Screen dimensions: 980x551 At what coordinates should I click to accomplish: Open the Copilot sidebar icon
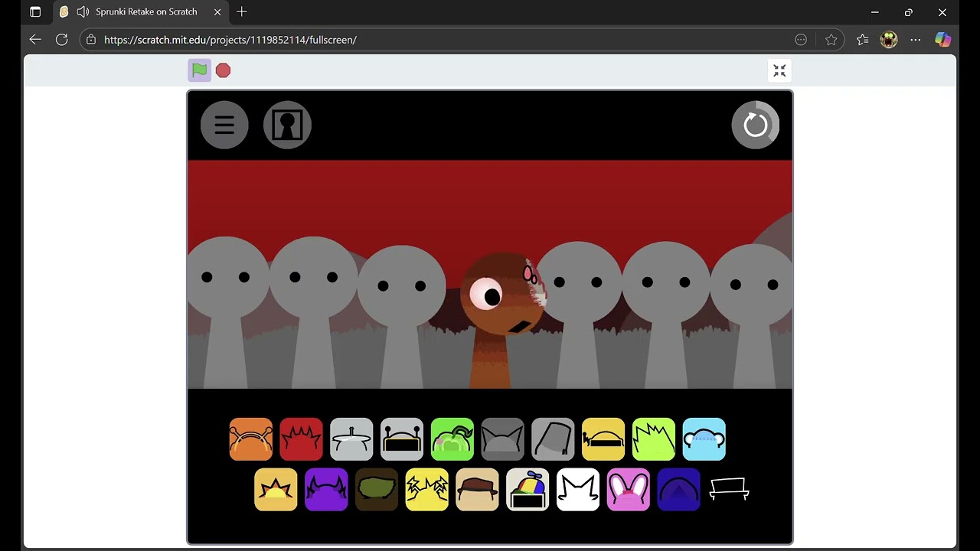point(942,40)
